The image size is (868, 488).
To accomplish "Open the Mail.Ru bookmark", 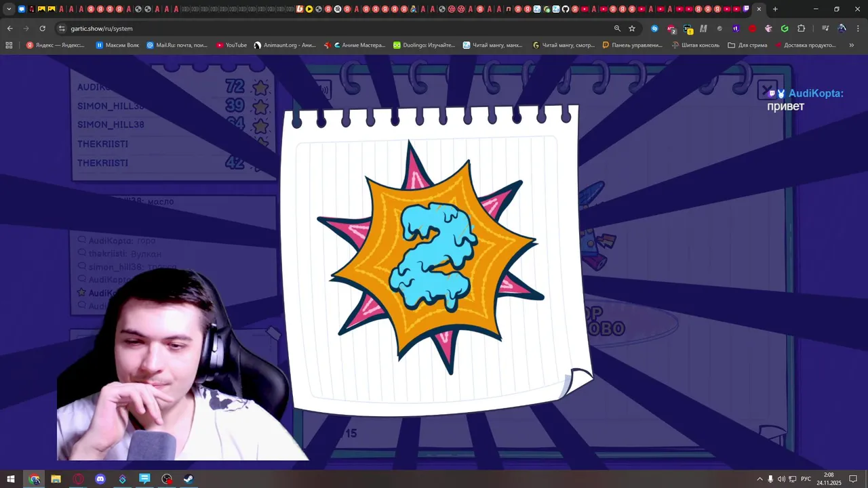I will (177, 45).
